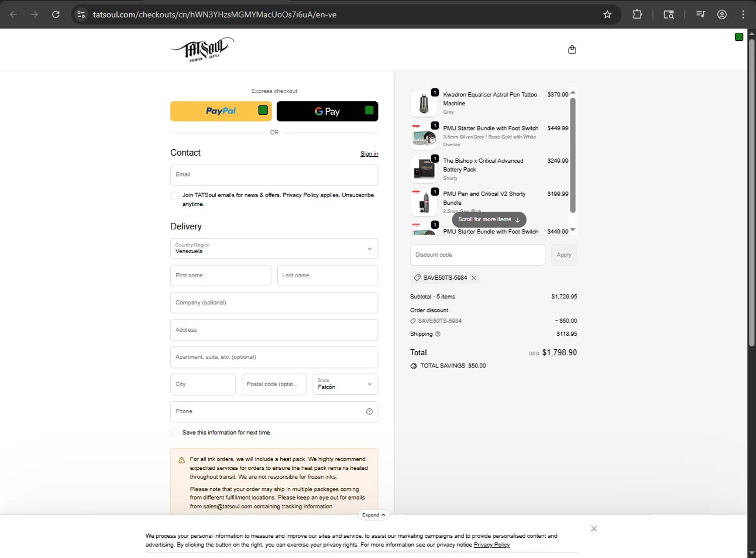This screenshot has height=558, width=756.
Task: Click the Order discount -$50.00 amount
Action: coord(566,321)
